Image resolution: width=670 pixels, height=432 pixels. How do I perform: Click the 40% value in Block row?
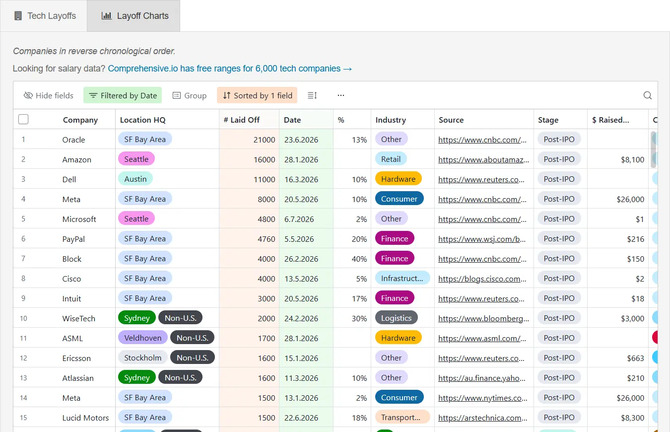[x=359, y=259]
